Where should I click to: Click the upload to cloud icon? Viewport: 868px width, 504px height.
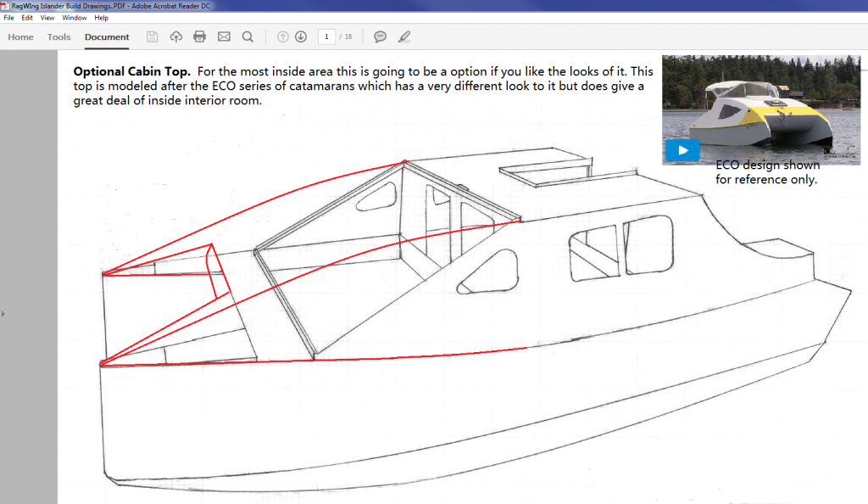(x=176, y=36)
